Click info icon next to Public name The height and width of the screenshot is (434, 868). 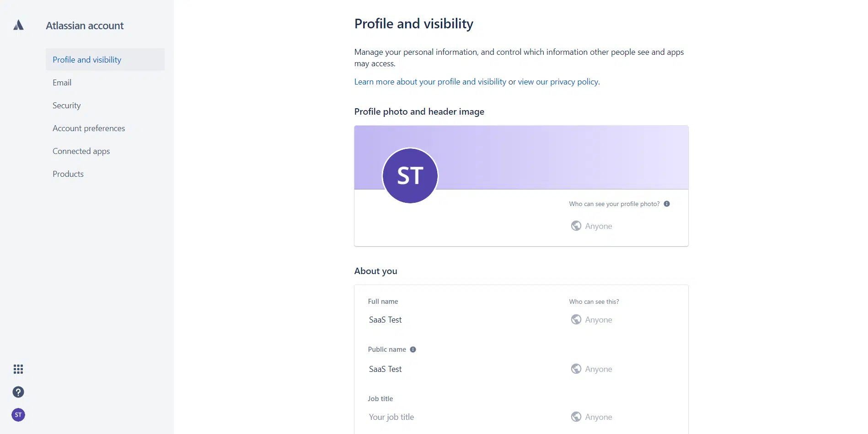[x=413, y=349]
